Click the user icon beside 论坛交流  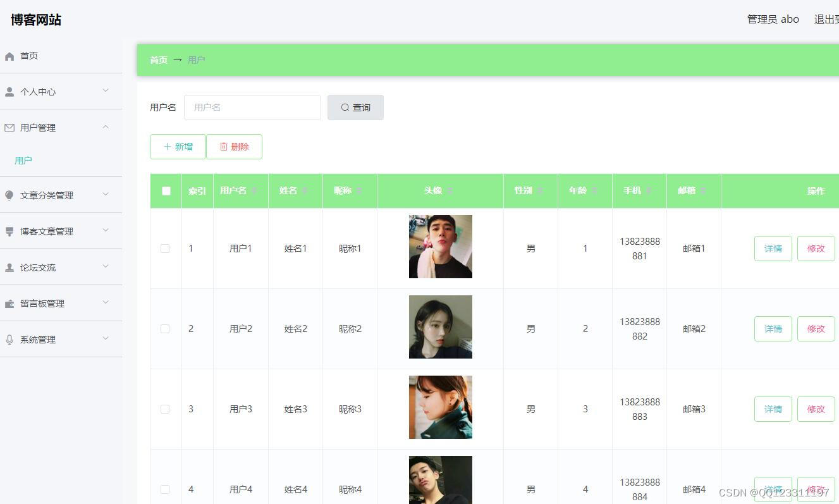(x=9, y=267)
